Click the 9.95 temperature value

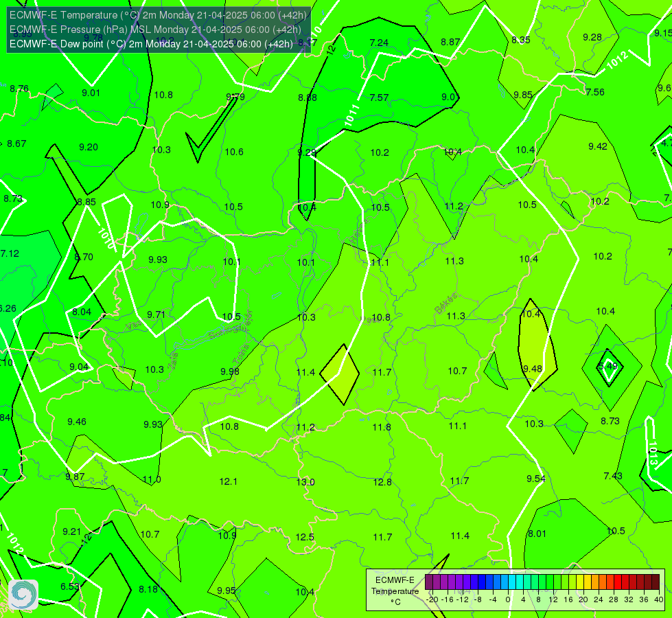click(x=227, y=591)
